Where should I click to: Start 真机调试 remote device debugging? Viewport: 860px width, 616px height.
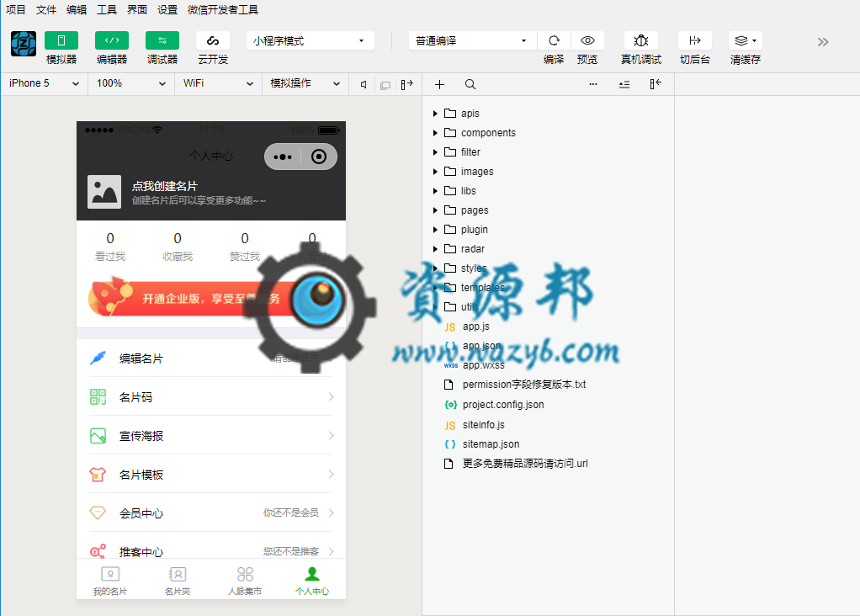(641, 40)
